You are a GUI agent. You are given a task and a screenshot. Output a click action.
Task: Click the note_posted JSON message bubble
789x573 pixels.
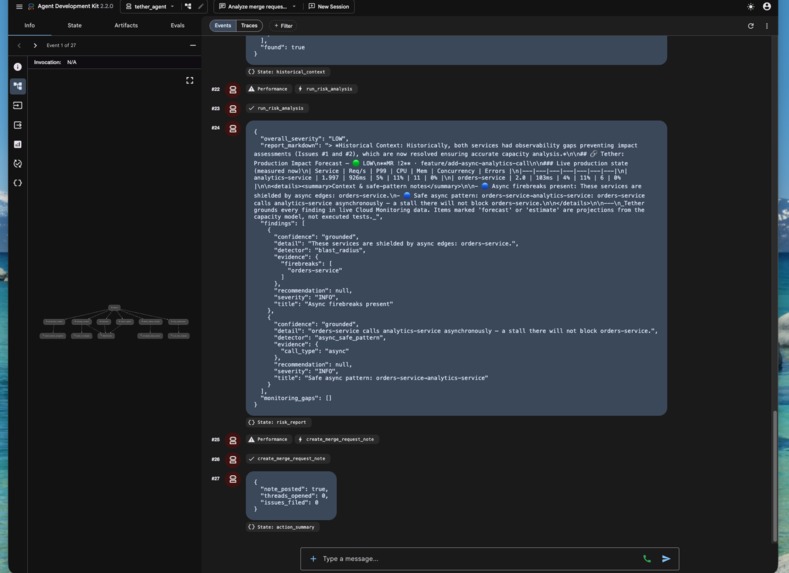click(291, 496)
